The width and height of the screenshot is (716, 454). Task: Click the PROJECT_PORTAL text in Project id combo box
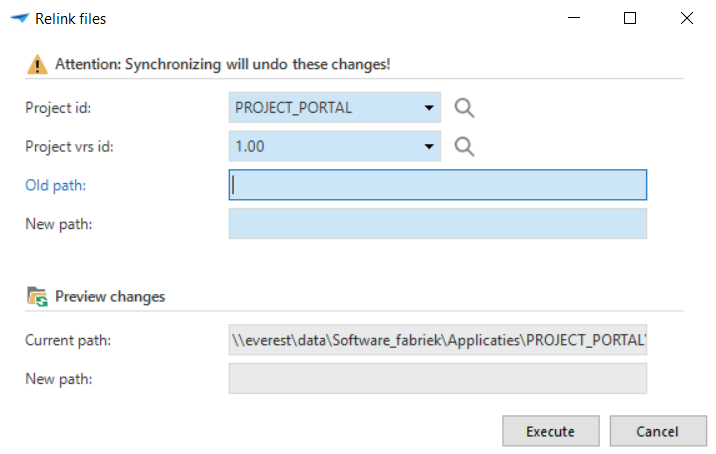tap(293, 108)
